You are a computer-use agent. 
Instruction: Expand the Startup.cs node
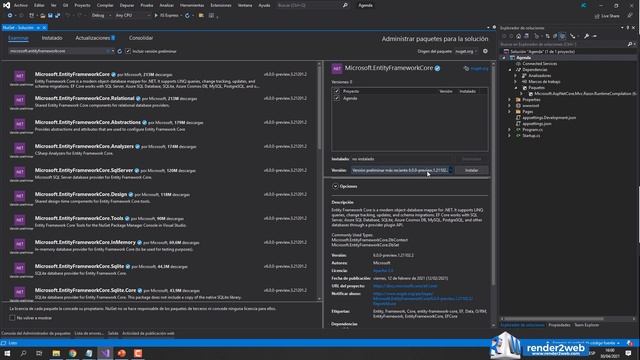coord(510,136)
